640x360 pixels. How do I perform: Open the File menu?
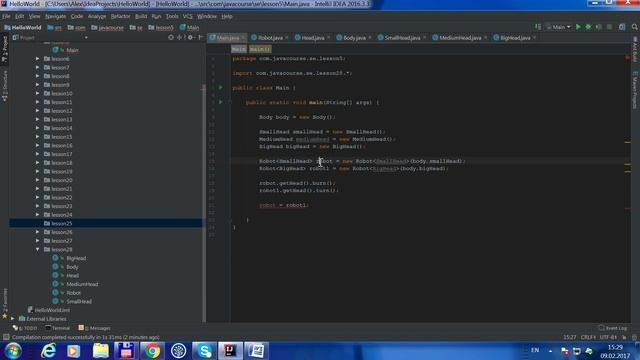coord(6,16)
